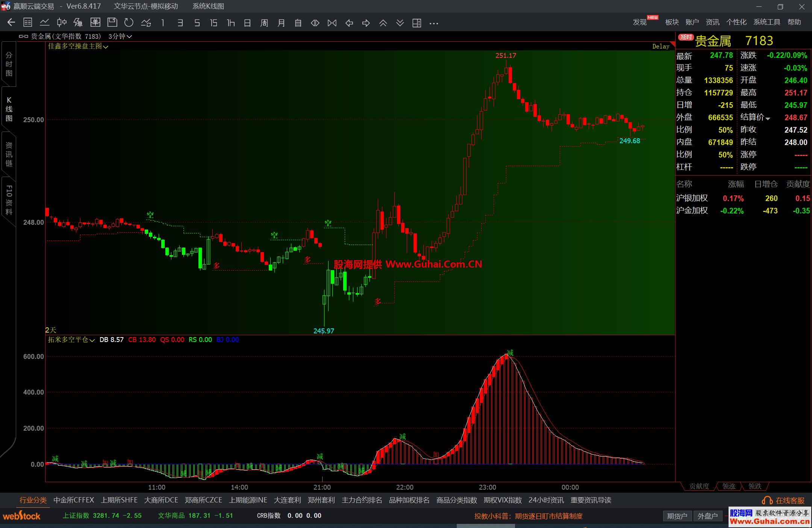The height and width of the screenshot is (528, 812).
Task: Click the link chain icon beside 贵金属
Action: tap(23, 36)
